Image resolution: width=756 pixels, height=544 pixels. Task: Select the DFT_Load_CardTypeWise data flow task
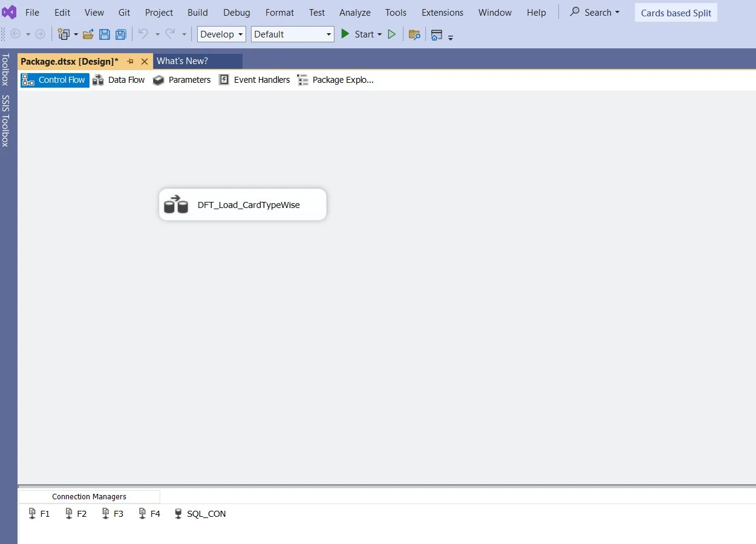pyautogui.click(x=243, y=205)
